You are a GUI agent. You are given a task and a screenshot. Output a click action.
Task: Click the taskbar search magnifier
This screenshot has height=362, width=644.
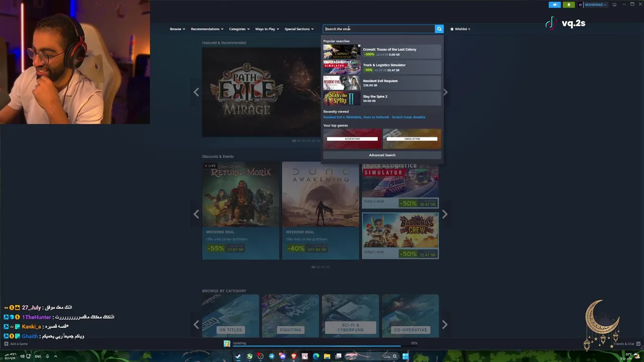pos(395,356)
